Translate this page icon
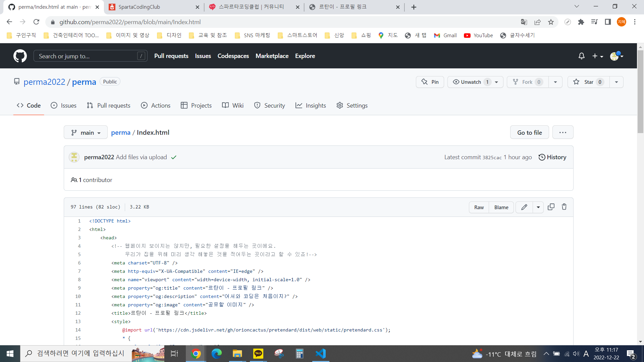Viewport: 644px width, 362px height. [524, 22]
